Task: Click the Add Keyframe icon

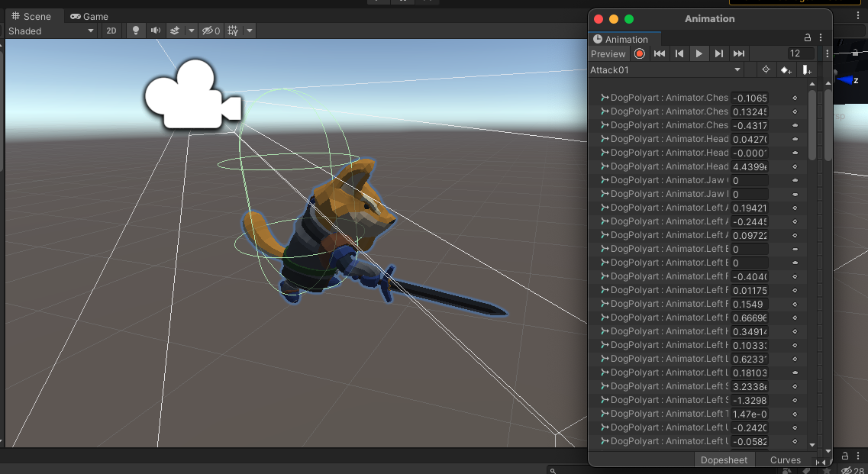Action: 786,69
